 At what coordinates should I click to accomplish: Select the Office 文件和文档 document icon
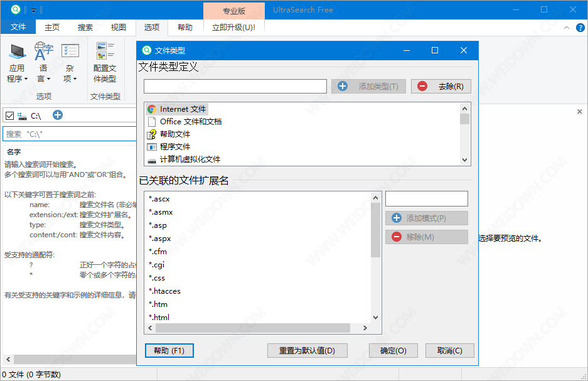pyautogui.click(x=151, y=122)
